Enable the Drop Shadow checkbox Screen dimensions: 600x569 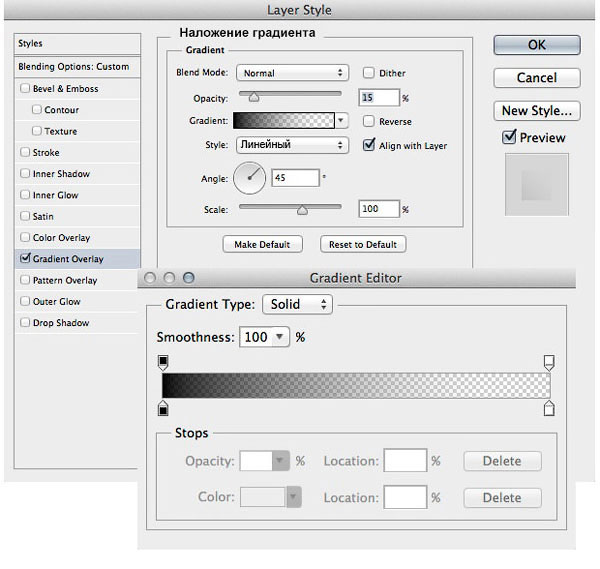pyautogui.click(x=25, y=322)
